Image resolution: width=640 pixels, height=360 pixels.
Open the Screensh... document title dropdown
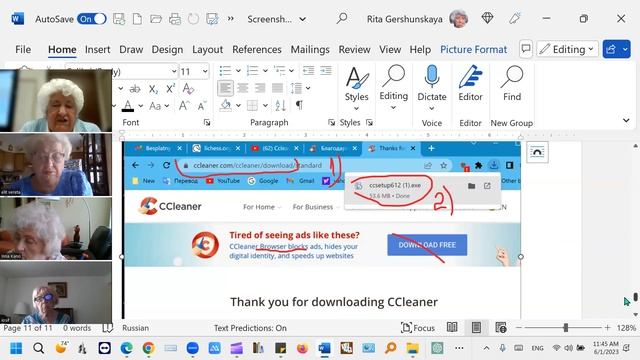point(302,19)
